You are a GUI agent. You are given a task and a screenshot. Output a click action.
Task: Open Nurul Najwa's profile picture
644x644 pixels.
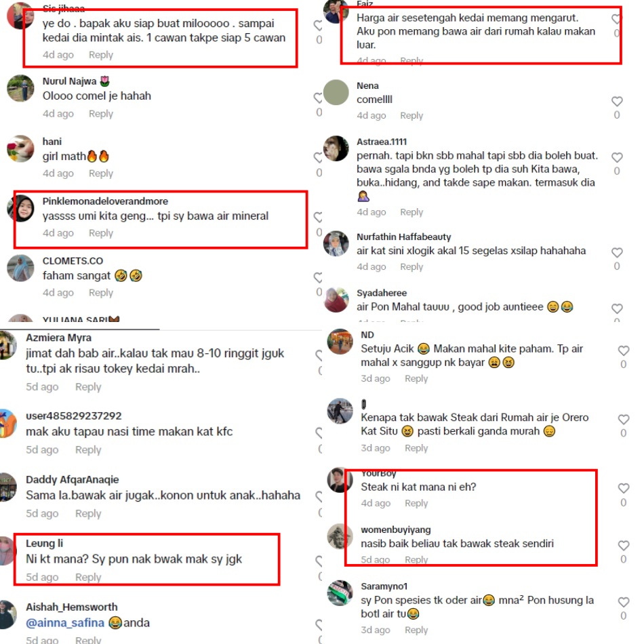click(20, 88)
